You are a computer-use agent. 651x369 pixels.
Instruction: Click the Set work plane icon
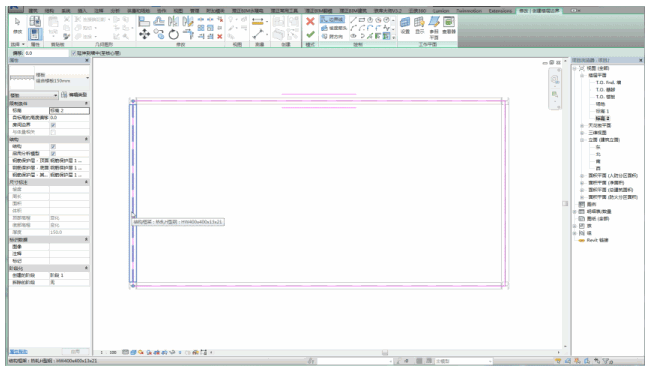405,25
